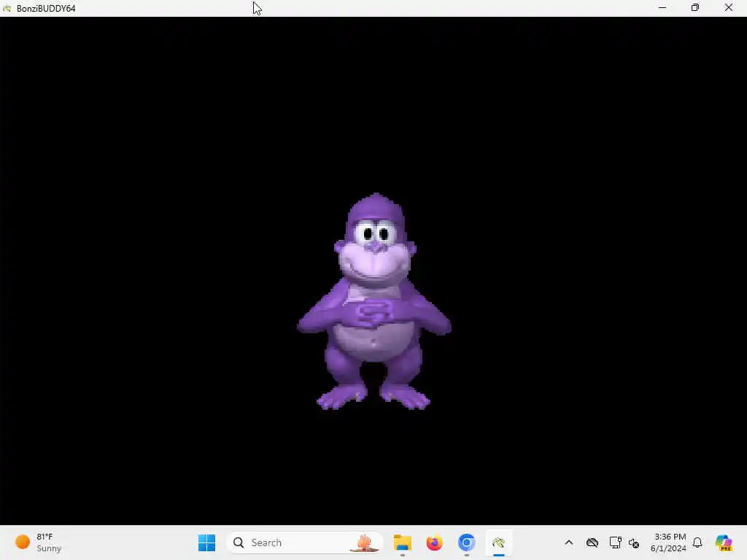Select the BonziBUDDY64 taskbar icon
The height and width of the screenshot is (560, 747).
[x=499, y=542]
